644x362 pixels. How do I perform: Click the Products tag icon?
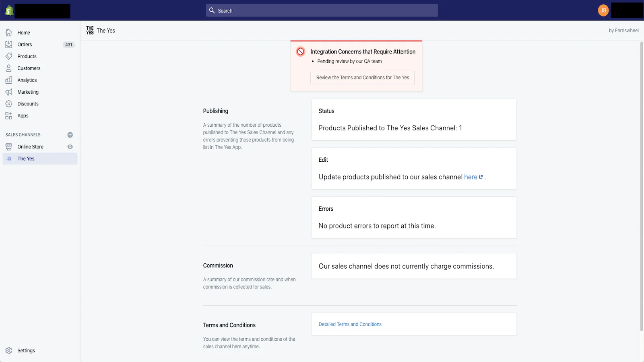pos(9,56)
